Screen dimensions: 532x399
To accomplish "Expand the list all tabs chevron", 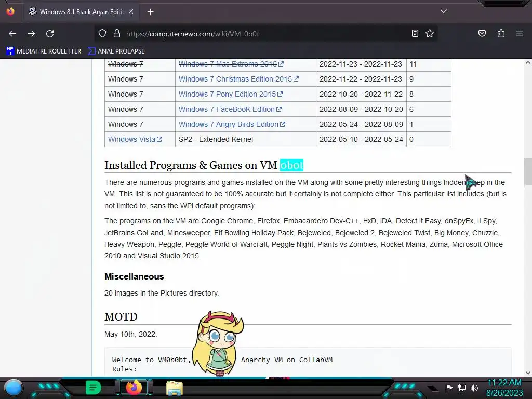I will (x=444, y=11).
